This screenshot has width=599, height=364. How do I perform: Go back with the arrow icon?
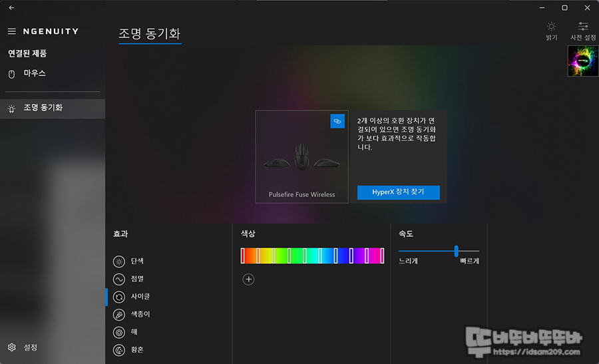[x=11, y=7]
